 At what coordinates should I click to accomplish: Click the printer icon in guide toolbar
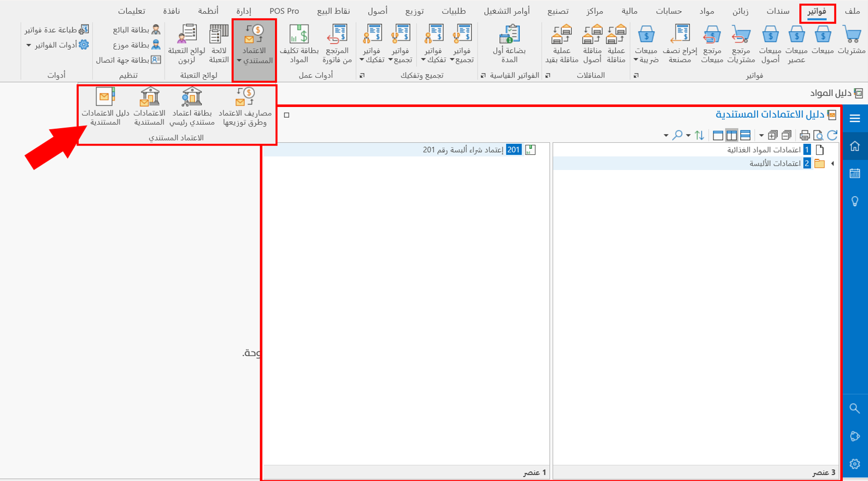click(x=804, y=135)
